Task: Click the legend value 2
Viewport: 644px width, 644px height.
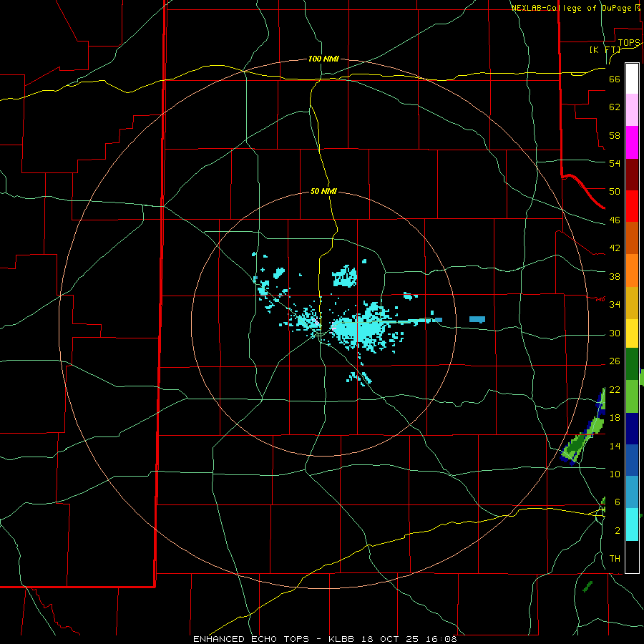Action: point(617,531)
